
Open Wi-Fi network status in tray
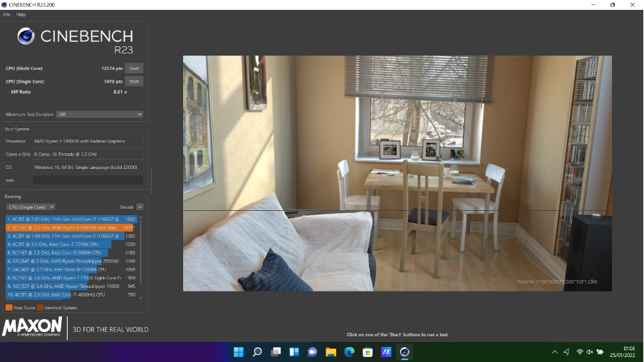pos(579,352)
